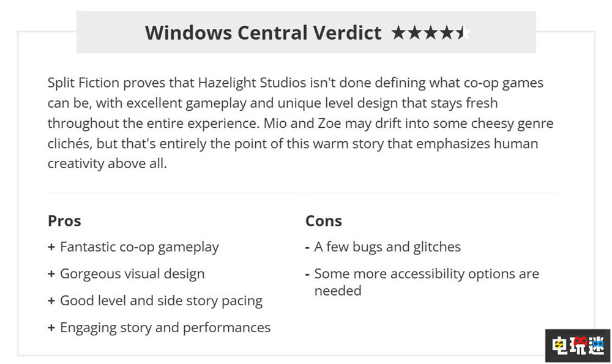Click the Pros heading
This screenshot has width=612, height=364.
coord(64,221)
